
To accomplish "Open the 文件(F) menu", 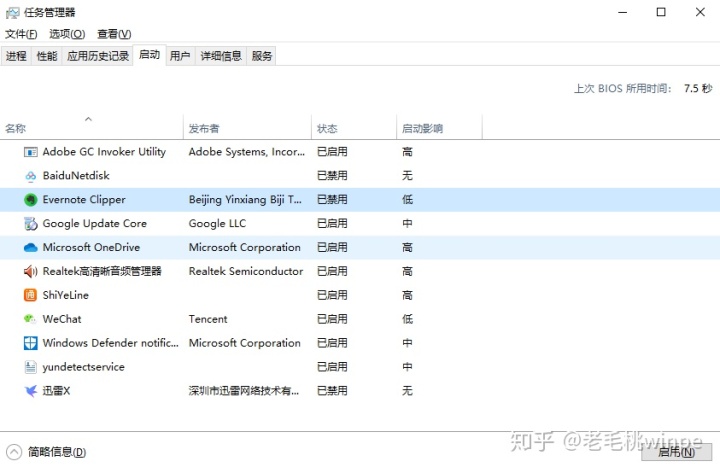I will (21, 34).
